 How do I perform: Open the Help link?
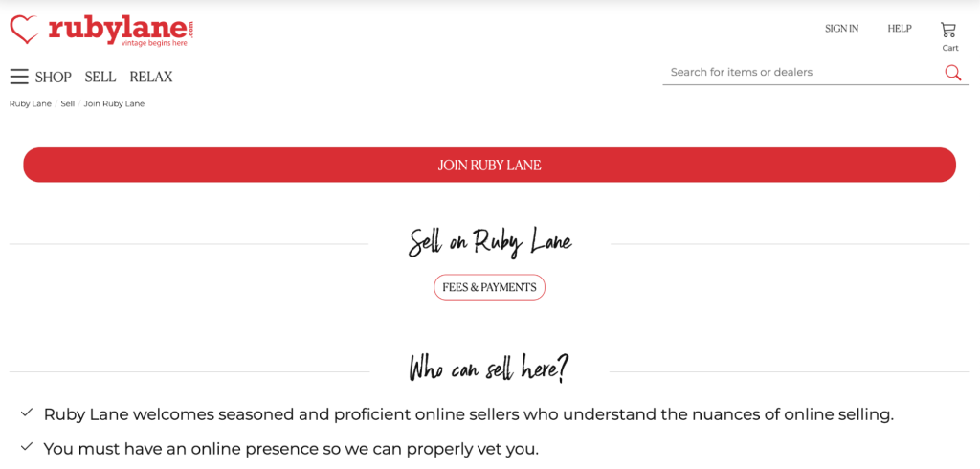900,29
